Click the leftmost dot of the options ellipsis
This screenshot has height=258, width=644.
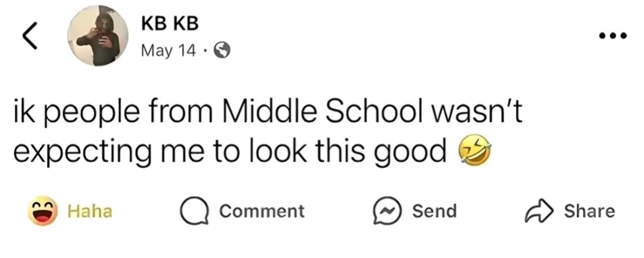point(603,36)
